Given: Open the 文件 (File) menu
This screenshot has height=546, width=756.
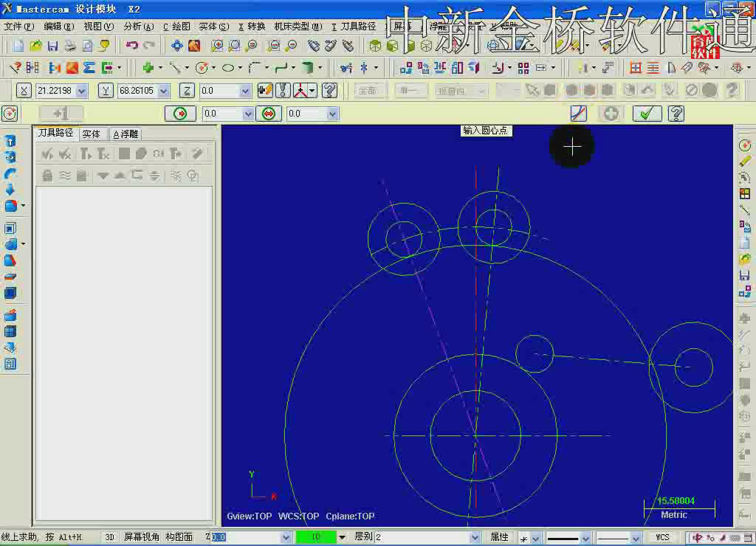Looking at the screenshot, I should (18, 27).
